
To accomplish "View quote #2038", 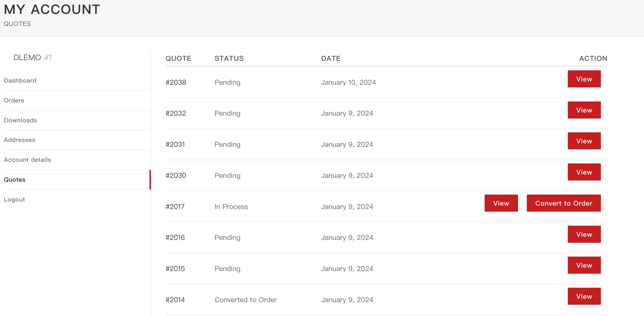I will tap(584, 79).
